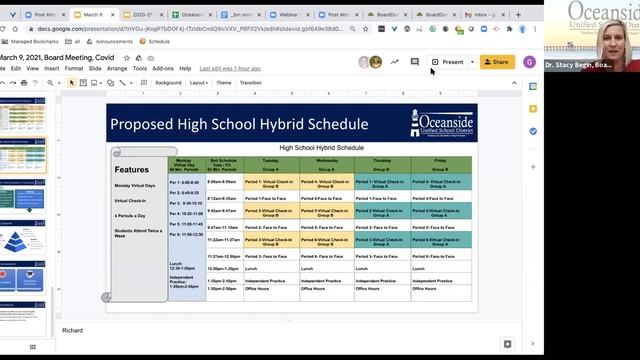This screenshot has width=640, height=360.
Task: Open the zoom level dropdown arrow
Action: click(59, 83)
